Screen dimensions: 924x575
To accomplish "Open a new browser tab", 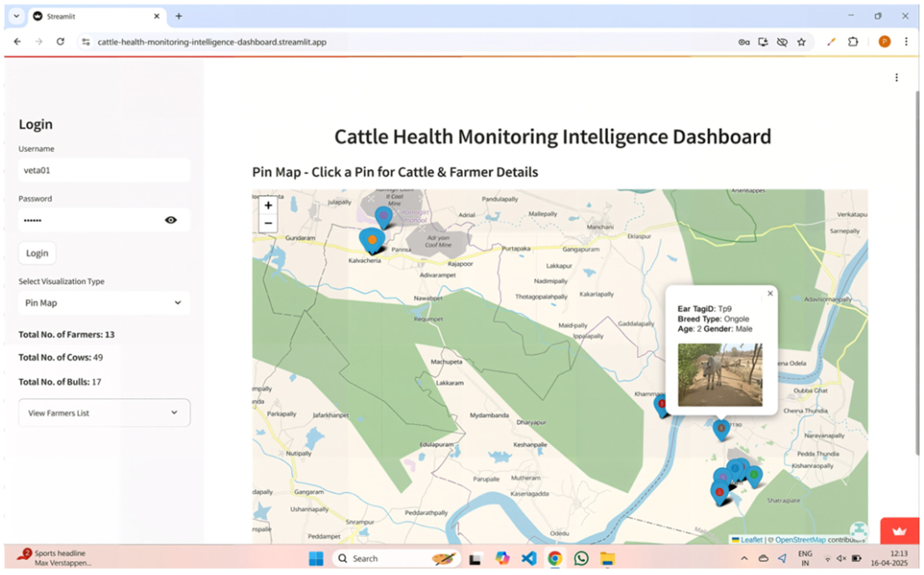I will pyautogui.click(x=179, y=16).
